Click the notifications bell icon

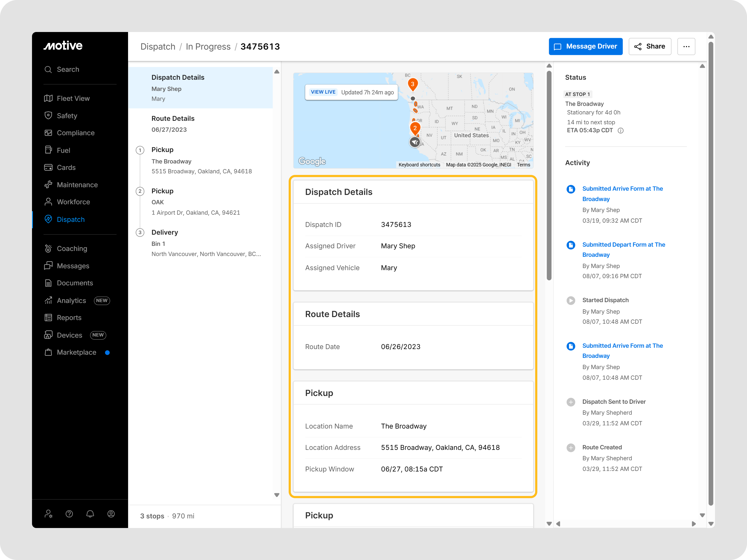tap(90, 514)
